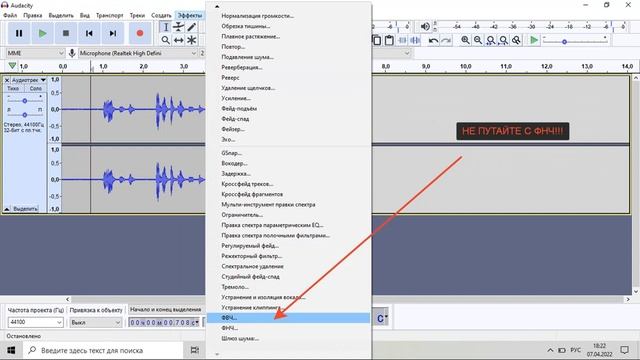This screenshot has height=360, width=640.
Task: Click the selection start time field
Action: pyautogui.click(x=164, y=322)
